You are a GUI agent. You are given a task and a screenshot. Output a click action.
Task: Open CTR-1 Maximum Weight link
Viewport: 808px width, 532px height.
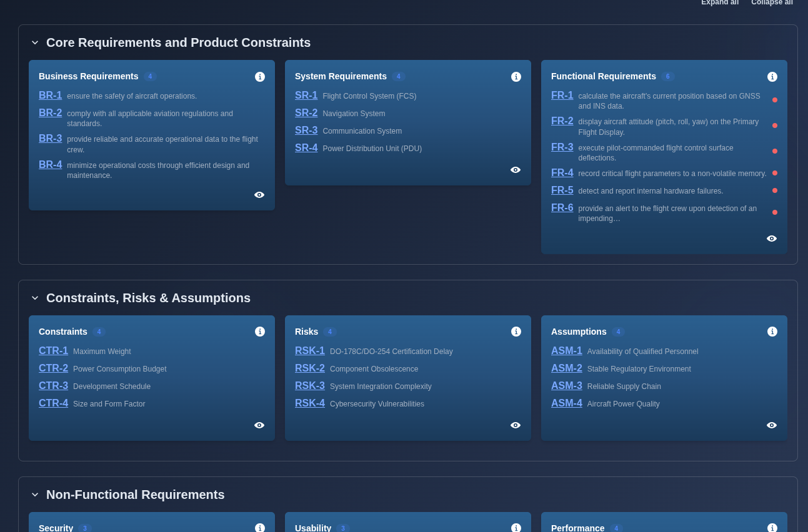54,351
